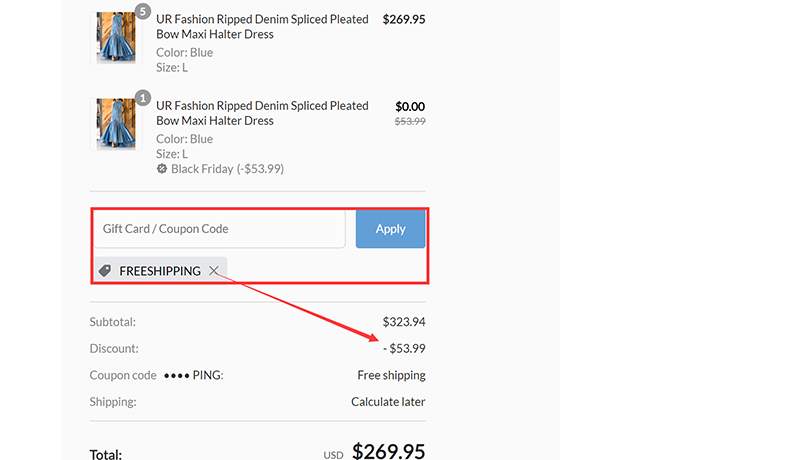Click the crossed-out $53.99 price

tap(410, 121)
